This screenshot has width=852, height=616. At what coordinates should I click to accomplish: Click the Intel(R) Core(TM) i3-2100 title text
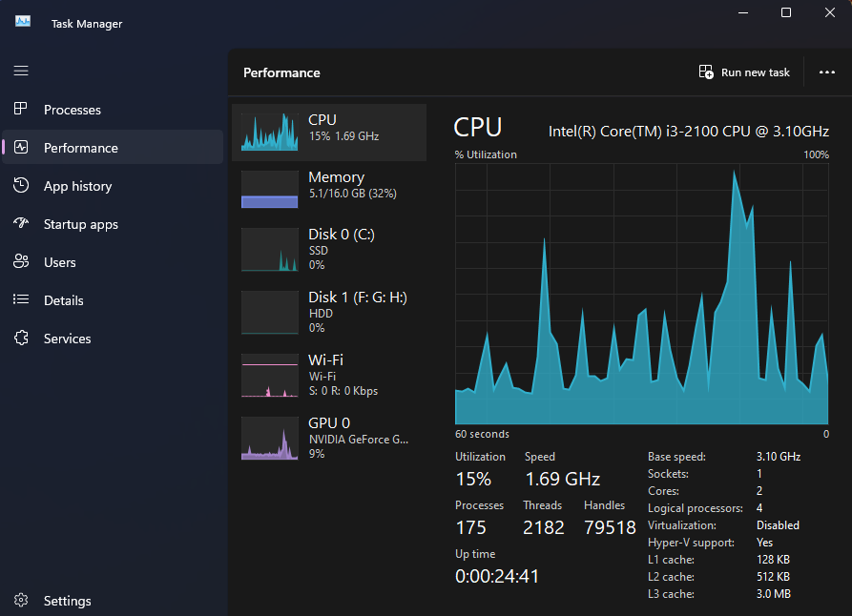689,132
